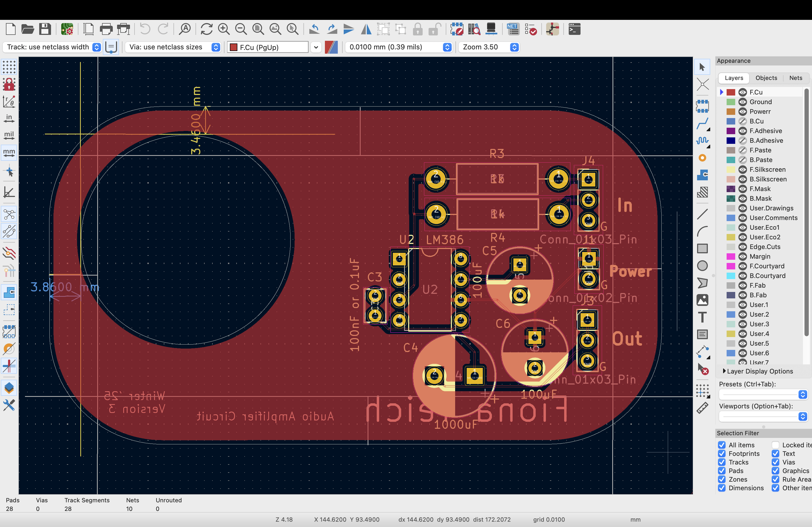Toggle visibility of the Ground layer
812x527 pixels.
742,102
